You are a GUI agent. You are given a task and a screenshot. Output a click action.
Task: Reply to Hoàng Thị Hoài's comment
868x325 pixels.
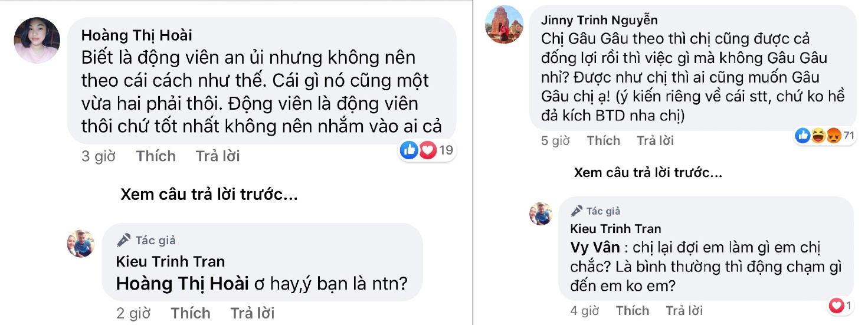(218, 156)
